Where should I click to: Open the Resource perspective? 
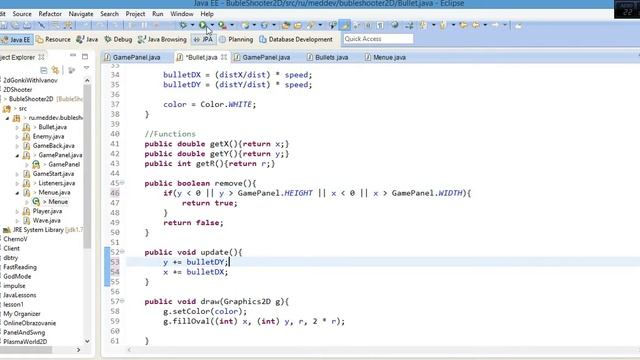[x=53, y=40]
